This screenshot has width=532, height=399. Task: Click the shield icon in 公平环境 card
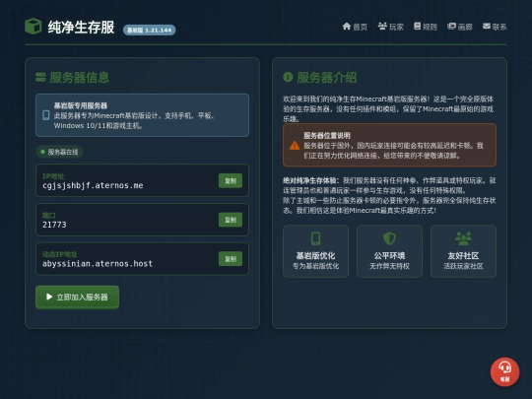click(x=389, y=238)
